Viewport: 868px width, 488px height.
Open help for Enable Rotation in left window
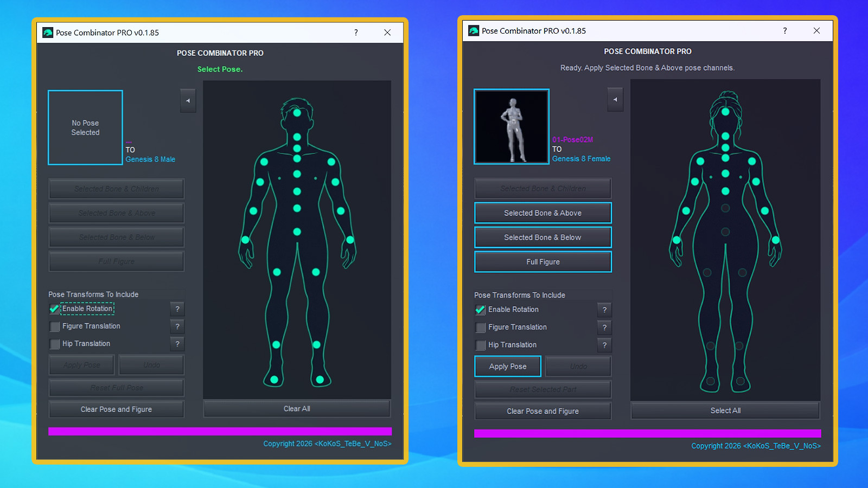[x=177, y=309]
